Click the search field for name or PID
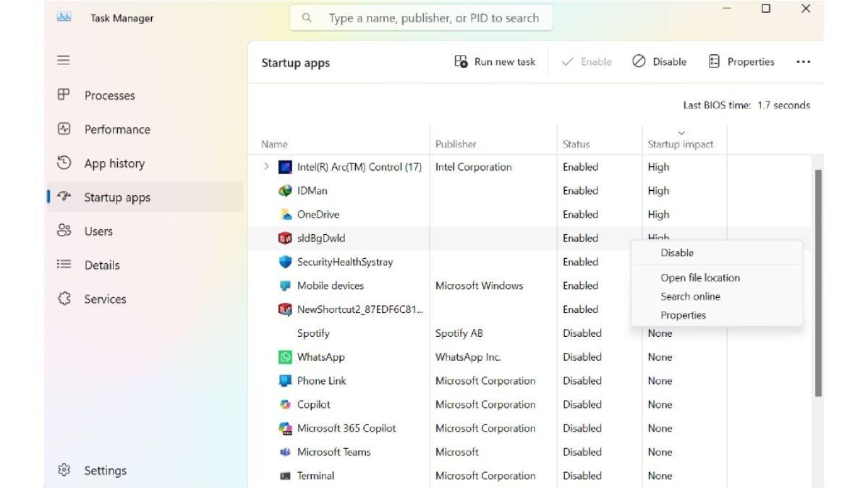The width and height of the screenshot is (868, 488). click(422, 18)
